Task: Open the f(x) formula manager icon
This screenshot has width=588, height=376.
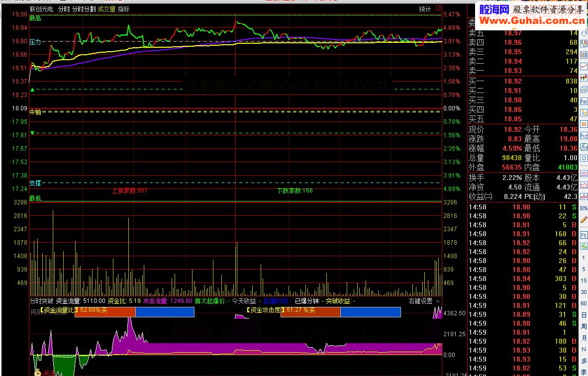Action: (x=584, y=147)
